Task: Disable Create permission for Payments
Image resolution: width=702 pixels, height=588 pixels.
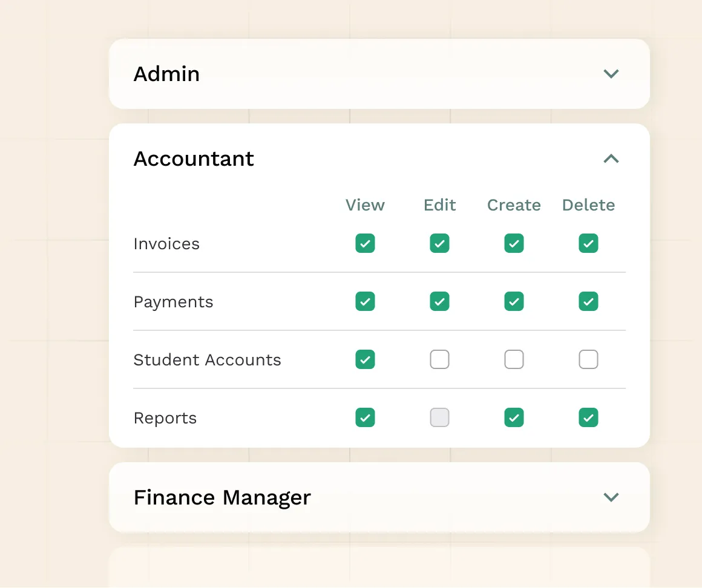Action: point(514,302)
